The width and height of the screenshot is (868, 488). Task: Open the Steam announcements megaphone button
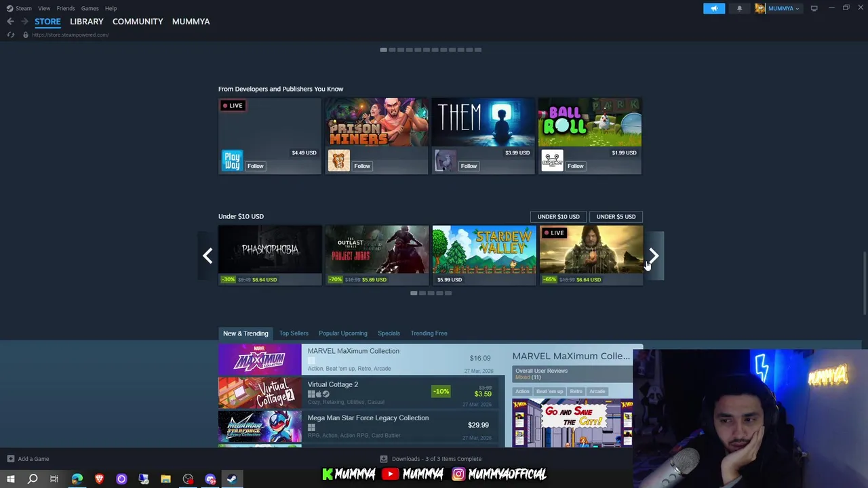coord(714,8)
